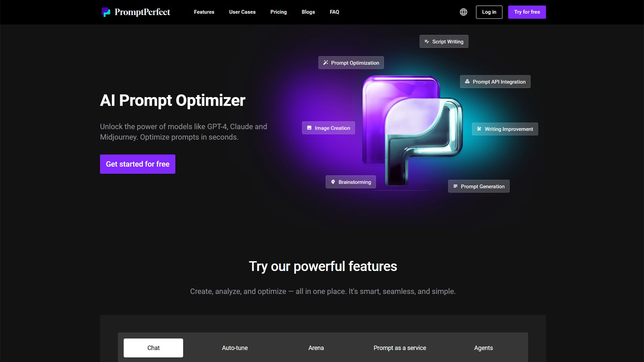Select the Chat tab
The height and width of the screenshot is (362, 644).
pyautogui.click(x=153, y=348)
